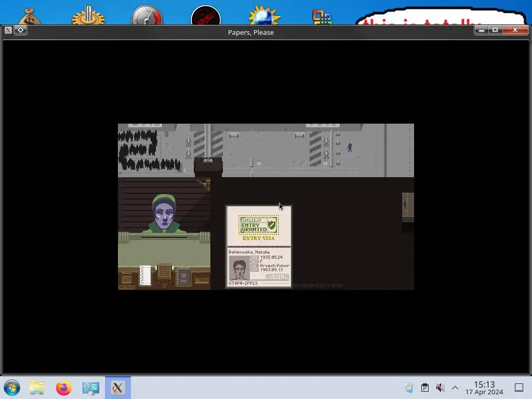Open the black circle red-logo desktop icon

point(206,16)
